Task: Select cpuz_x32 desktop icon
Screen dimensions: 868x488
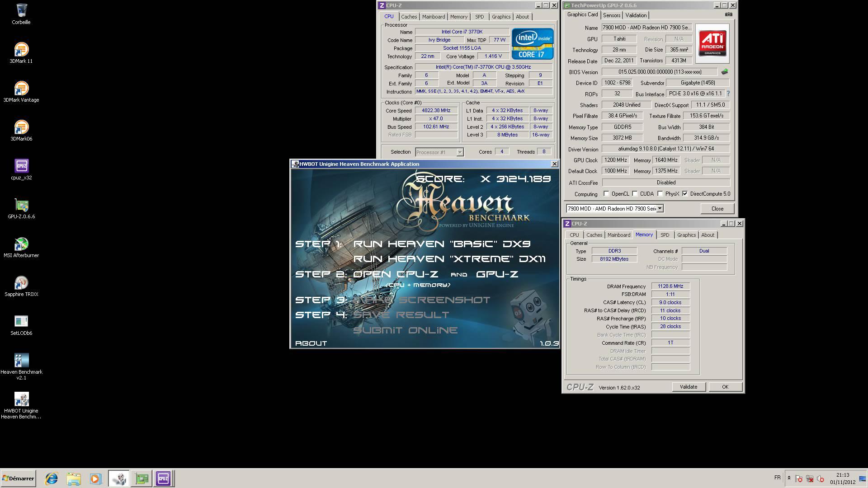Action: tap(21, 169)
